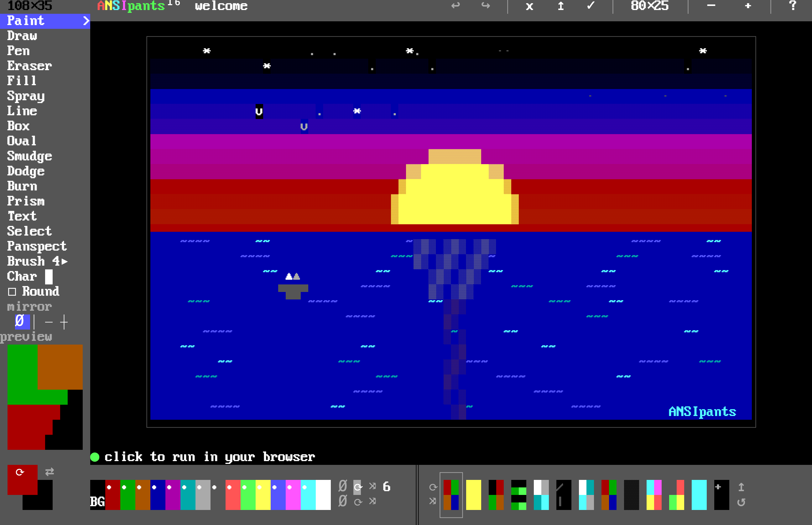Click shuffle icon left of number 6
Screen dimensions: 812x525
pyautogui.click(x=372, y=486)
